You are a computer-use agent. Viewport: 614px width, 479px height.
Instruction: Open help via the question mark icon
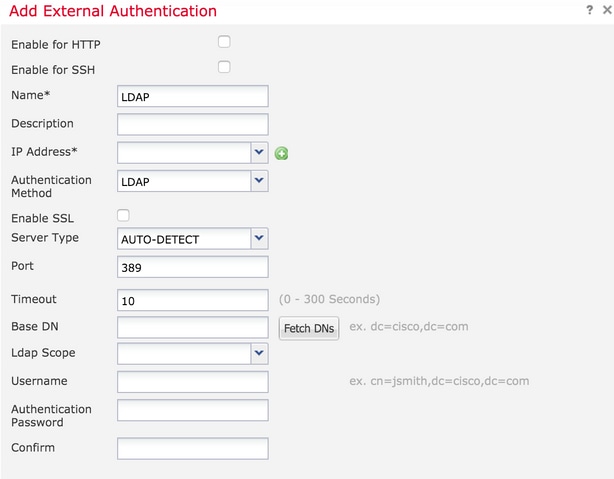589,10
